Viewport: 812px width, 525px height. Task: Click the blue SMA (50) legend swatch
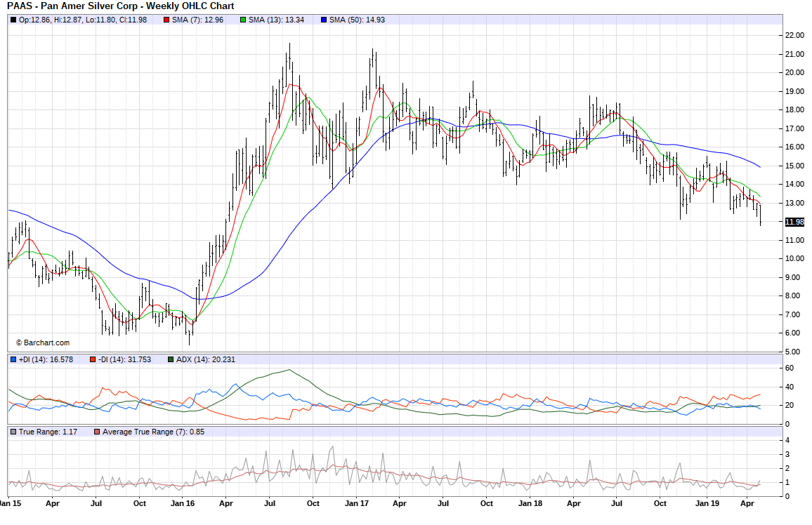(x=324, y=20)
